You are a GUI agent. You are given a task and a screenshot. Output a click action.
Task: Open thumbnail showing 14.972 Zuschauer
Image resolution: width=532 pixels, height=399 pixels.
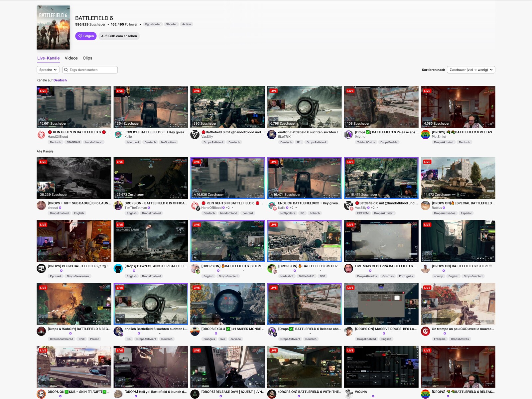click(458, 178)
